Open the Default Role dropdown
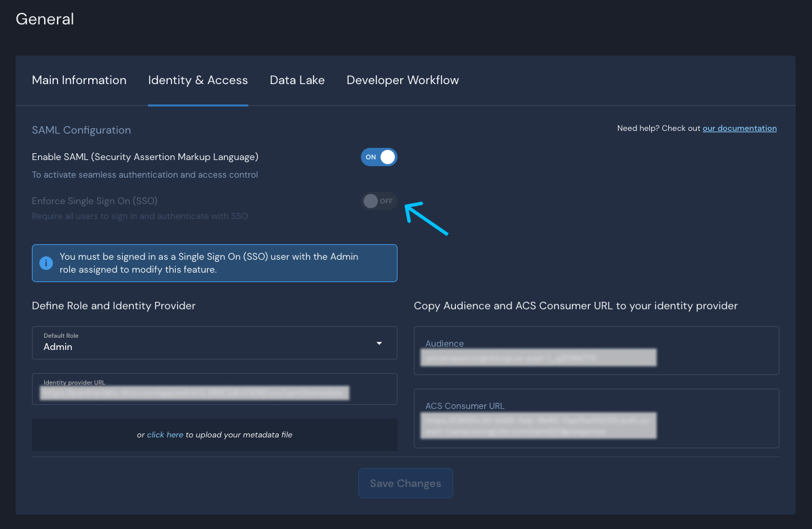 [379, 342]
